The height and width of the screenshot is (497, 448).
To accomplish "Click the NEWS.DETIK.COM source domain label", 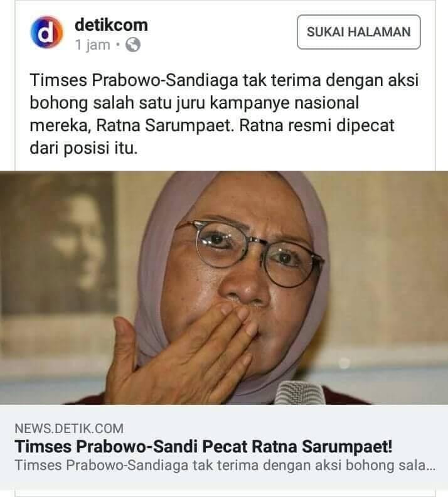I will (x=69, y=429).
